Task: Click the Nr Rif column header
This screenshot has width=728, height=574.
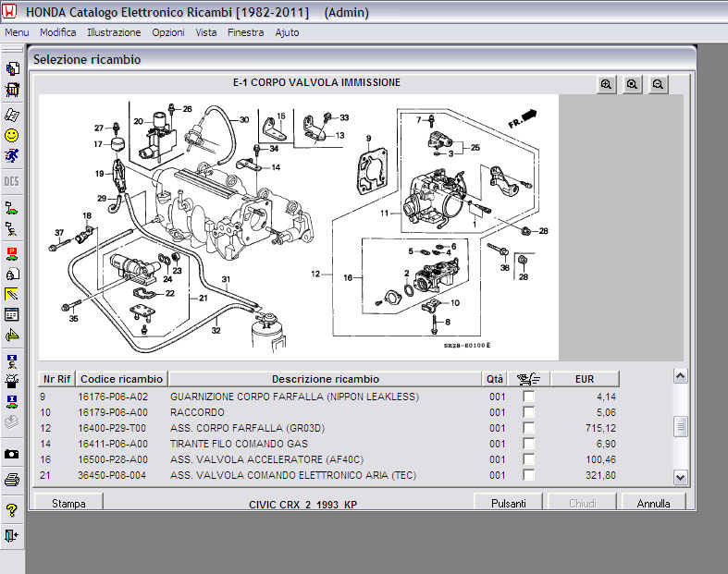Action: tap(56, 379)
